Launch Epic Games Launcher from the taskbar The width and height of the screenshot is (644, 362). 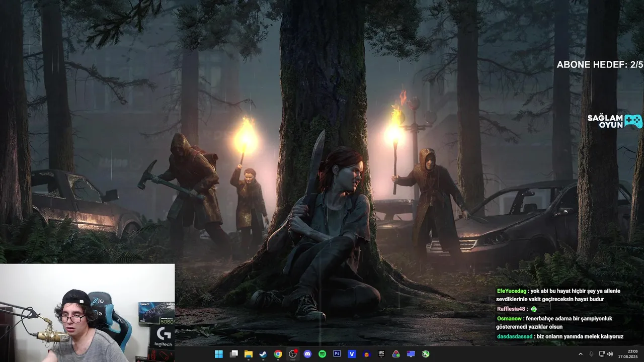[x=381, y=354]
